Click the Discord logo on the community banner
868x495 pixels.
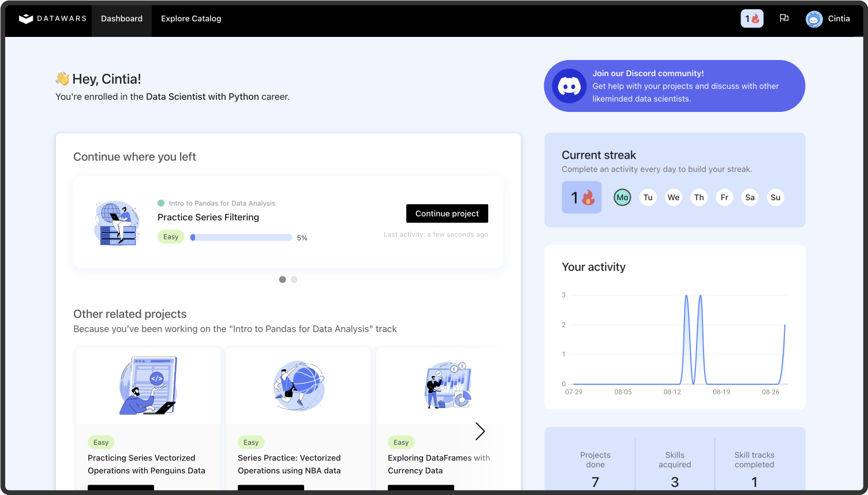point(568,85)
